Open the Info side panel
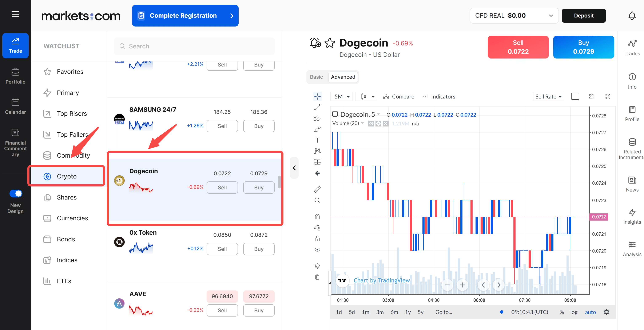The image size is (644, 330). click(632, 81)
